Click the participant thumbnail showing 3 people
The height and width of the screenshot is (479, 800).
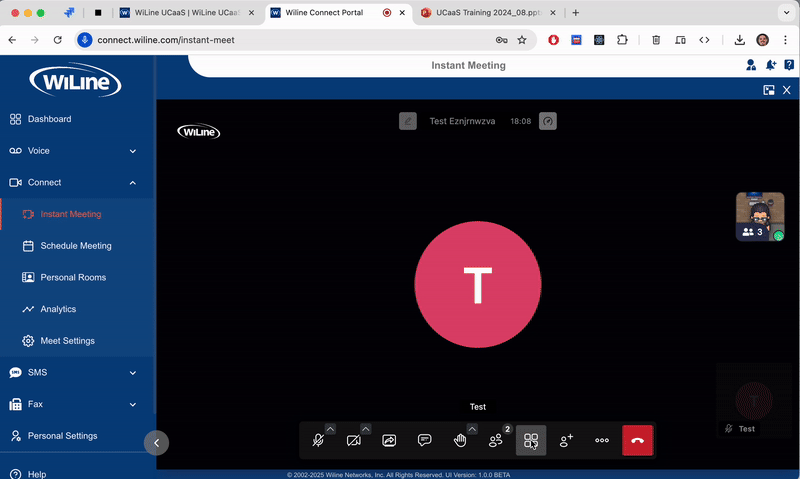pyautogui.click(x=760, y=216)
